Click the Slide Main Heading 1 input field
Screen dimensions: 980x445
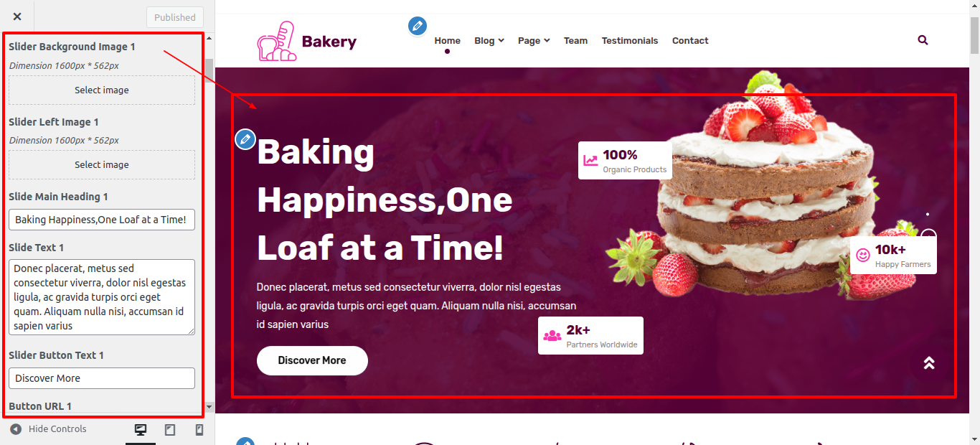pos(102,220)
